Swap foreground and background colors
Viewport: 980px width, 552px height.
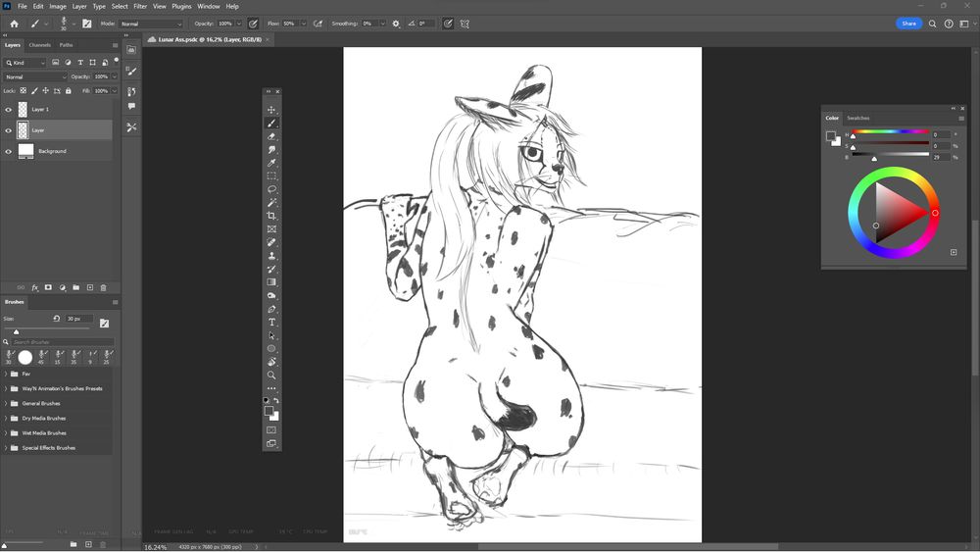point(276,400)
